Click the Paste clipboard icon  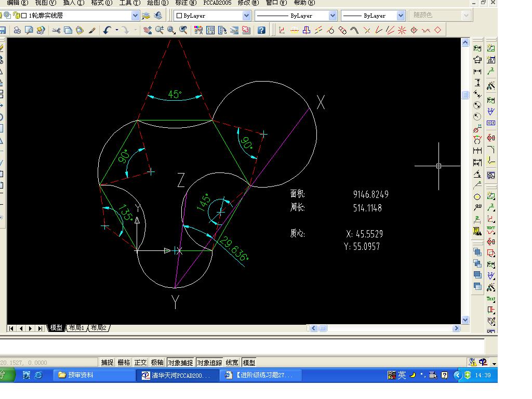pos(79,31)
